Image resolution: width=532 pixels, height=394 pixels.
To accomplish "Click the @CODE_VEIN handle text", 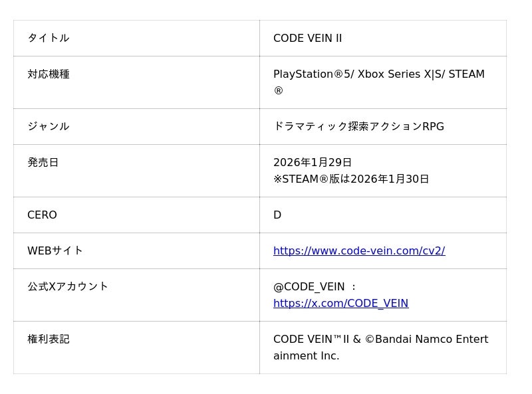I will click(309, 286).
